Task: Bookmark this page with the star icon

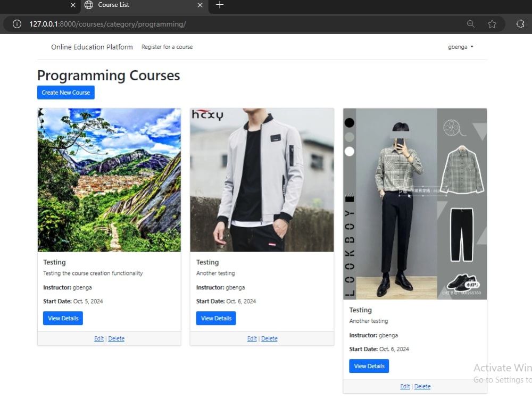Action: point(492,24)
